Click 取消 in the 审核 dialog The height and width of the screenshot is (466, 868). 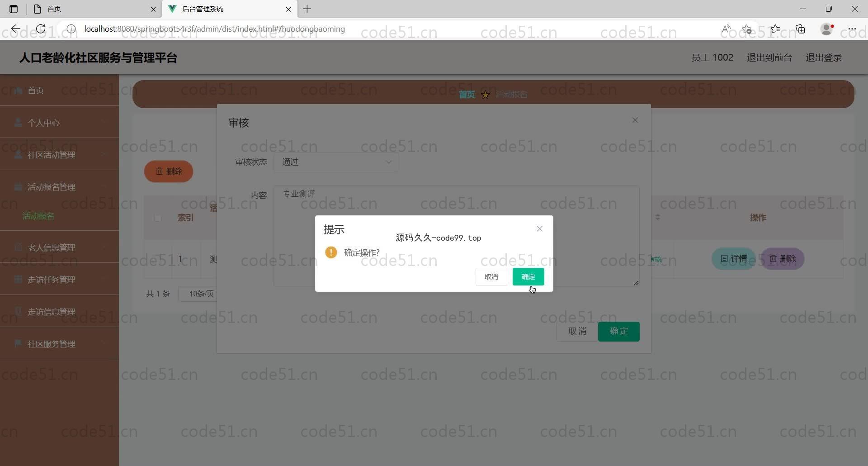tap(577, 331)
